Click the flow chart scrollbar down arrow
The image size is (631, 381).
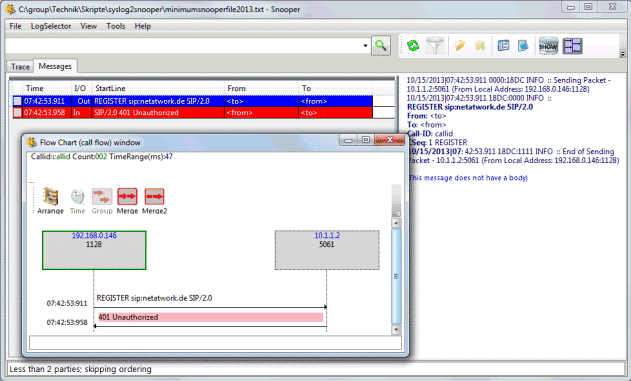pyautogui.click(x=396, y=330)
